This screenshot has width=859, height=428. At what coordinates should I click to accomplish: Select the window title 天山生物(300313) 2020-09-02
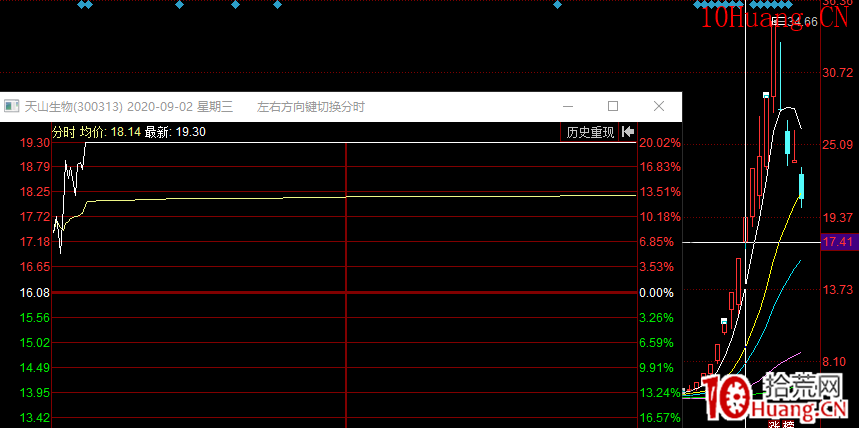point(108,107)
